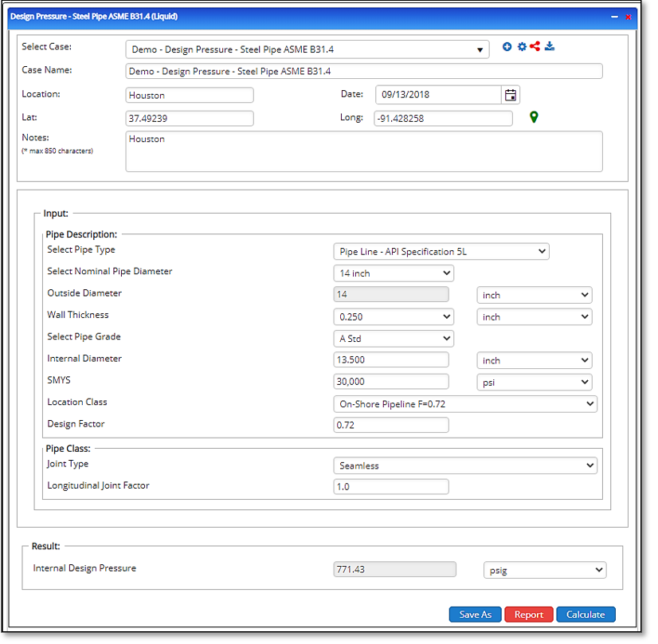The height and width of the screenshot is (644, 658).
Task: Expand the Select Case dropdown
Action: pos(307,49)
